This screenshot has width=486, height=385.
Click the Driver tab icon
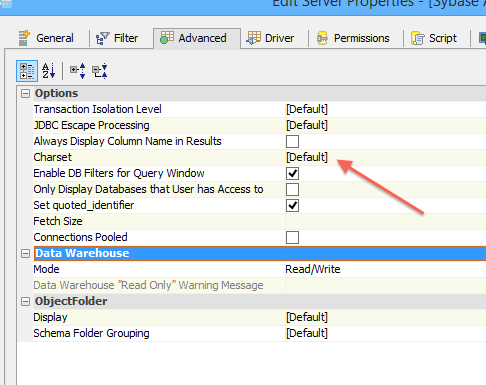(x=253, y=38)
